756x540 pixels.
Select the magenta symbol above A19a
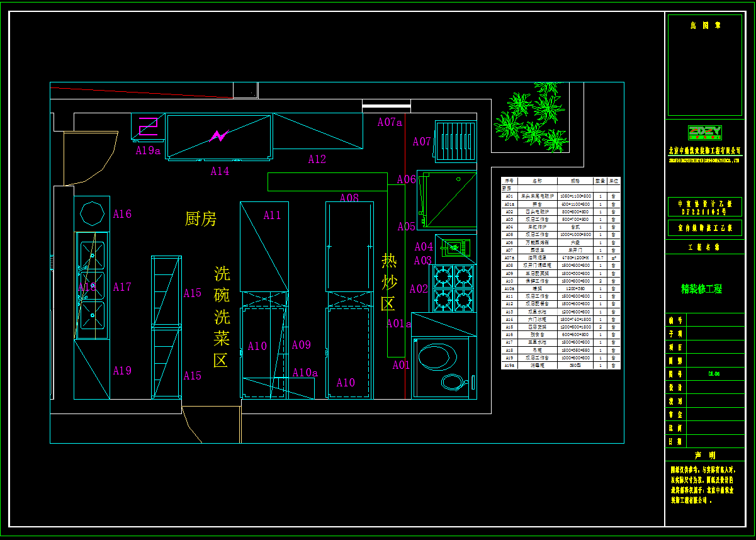(x=149, y=127)
